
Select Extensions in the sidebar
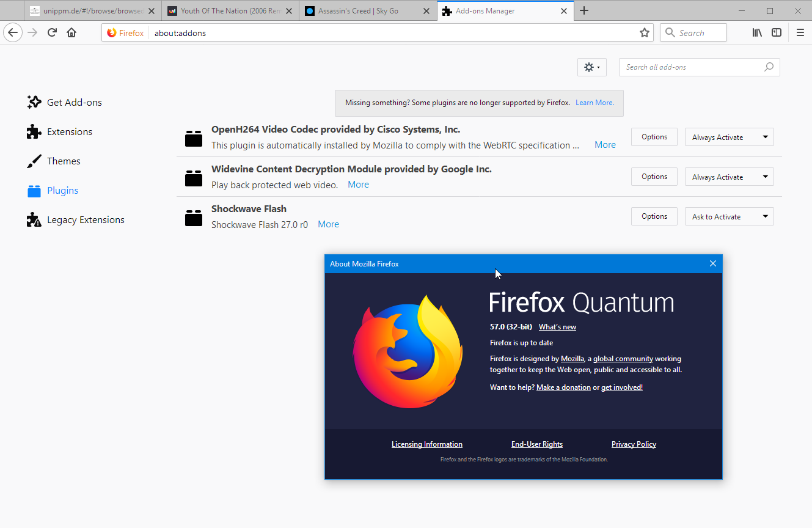(x=60, y=131)
